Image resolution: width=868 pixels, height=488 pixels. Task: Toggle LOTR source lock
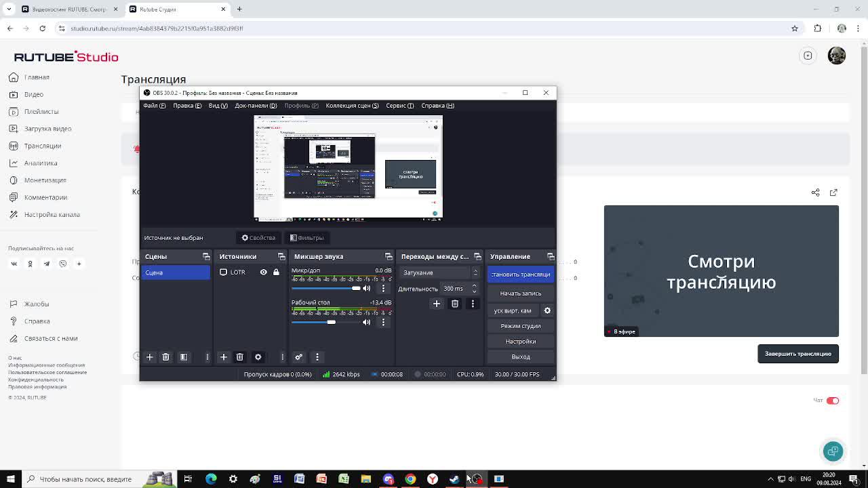276,272
